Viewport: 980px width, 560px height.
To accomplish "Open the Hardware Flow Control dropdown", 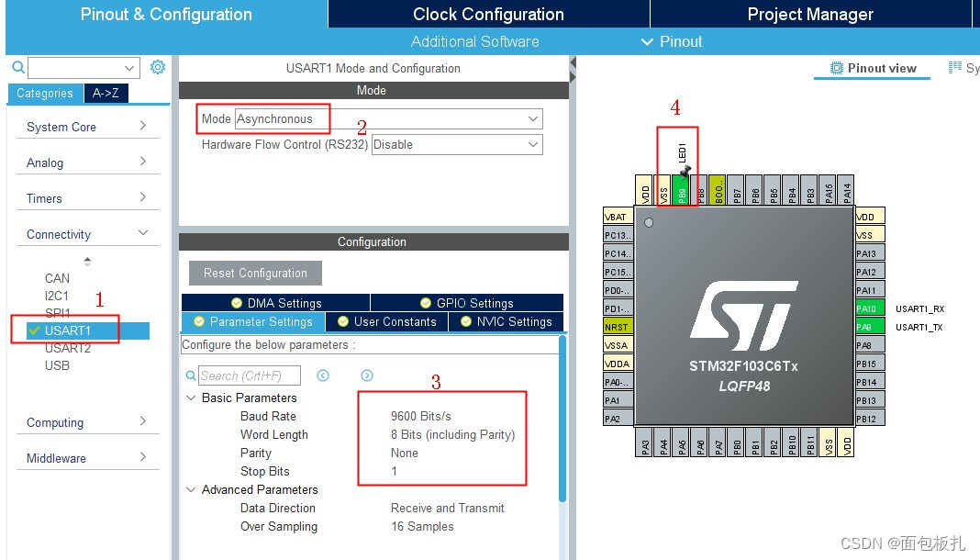I will coord(457,144).
